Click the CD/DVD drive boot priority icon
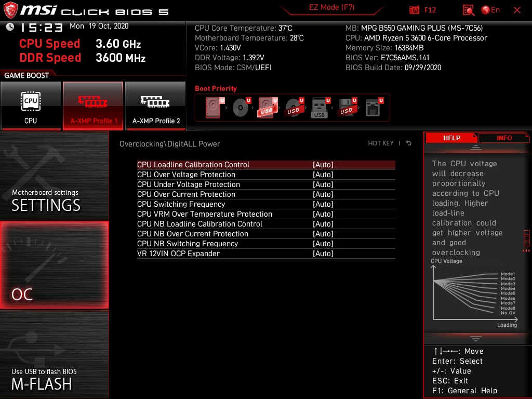This screenshot has width=532, height=399. (x=240, y=108)
